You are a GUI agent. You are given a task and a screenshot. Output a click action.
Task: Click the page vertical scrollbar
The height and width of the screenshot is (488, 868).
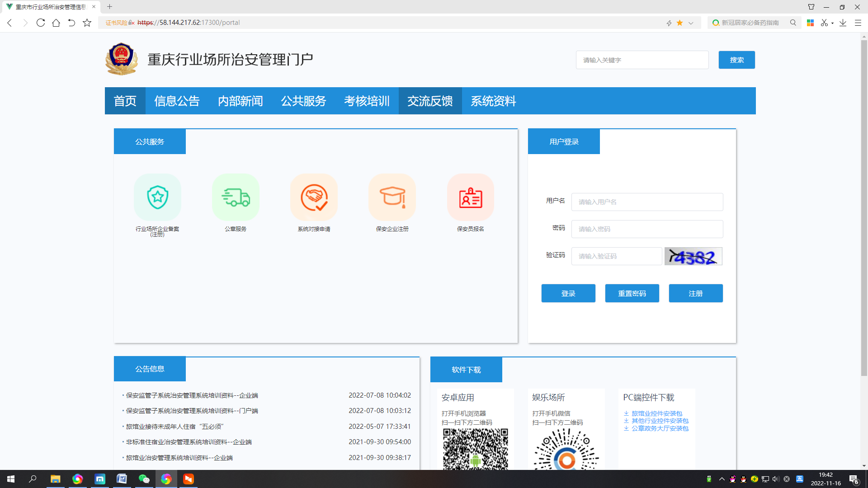(863, 208)
